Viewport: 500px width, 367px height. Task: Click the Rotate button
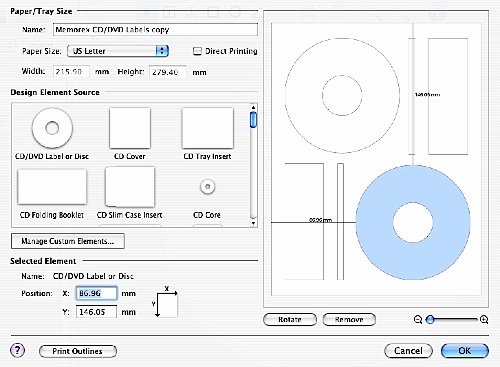click(290, 319)
